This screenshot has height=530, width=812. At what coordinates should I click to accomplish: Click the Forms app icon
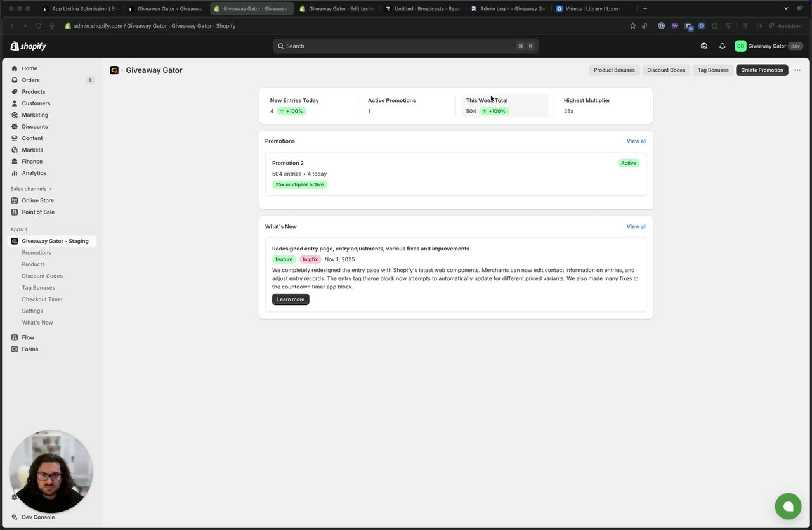pos(15,349)
